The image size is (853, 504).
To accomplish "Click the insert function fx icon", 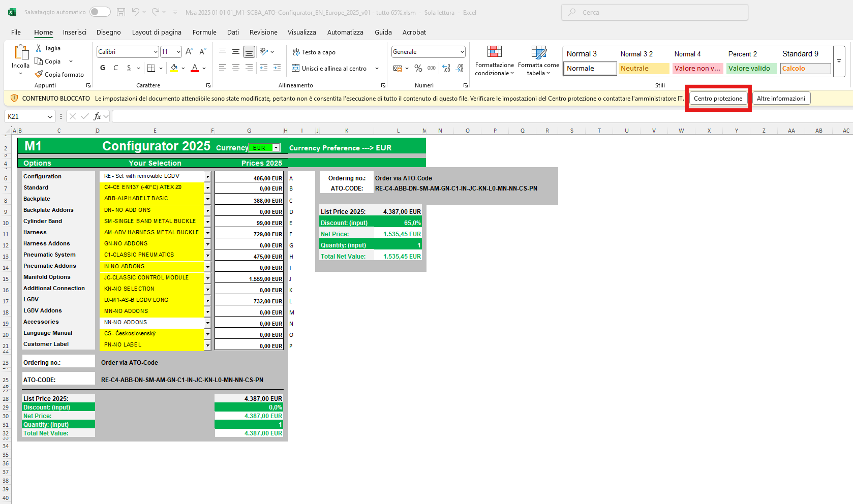I will pyautogui.click(x=97, y=116).
